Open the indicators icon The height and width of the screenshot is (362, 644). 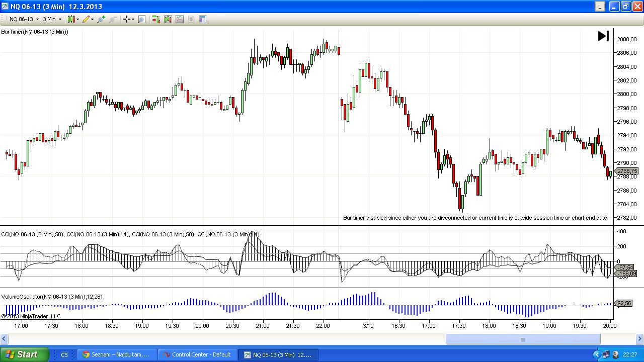click(x=179, y=19)
